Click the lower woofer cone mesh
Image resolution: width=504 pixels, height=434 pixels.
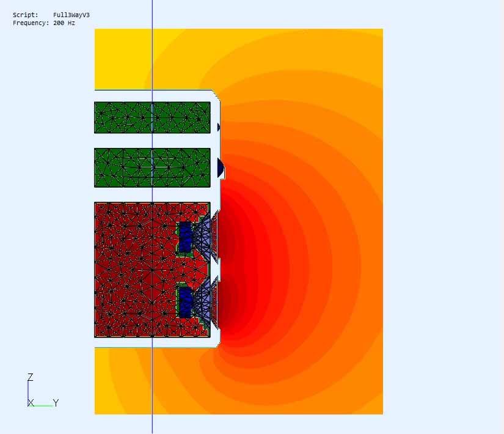pyautogui.click(x=205, y=303)
